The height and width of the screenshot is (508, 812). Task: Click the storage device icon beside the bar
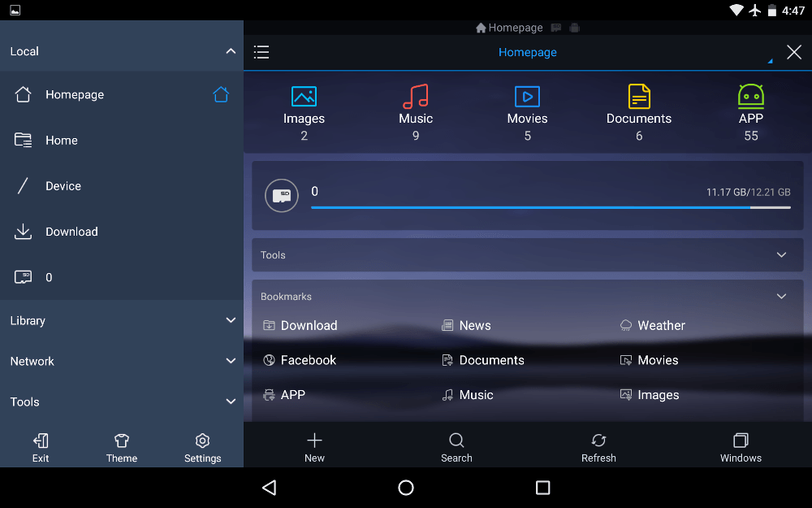click(x=281, y=195)
